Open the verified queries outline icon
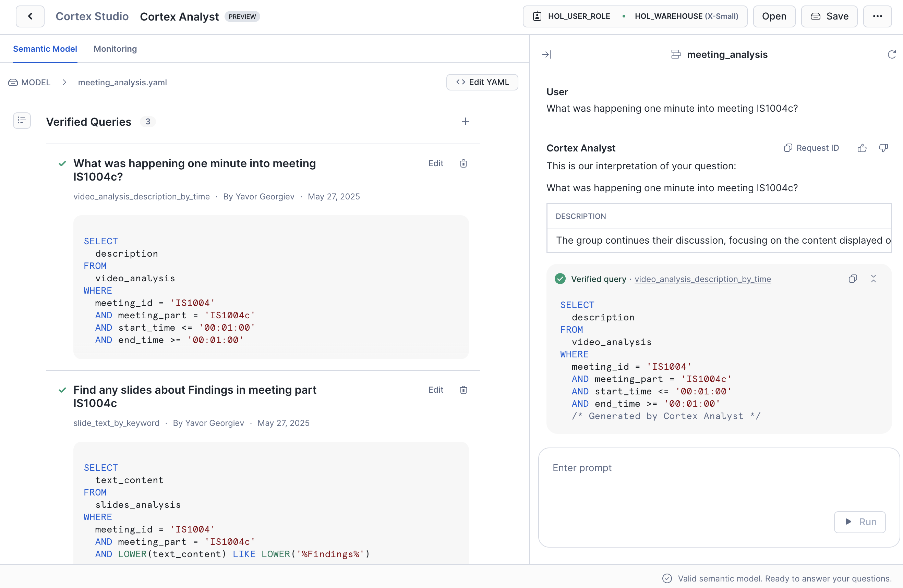903x588 pixels. point(22,121)
